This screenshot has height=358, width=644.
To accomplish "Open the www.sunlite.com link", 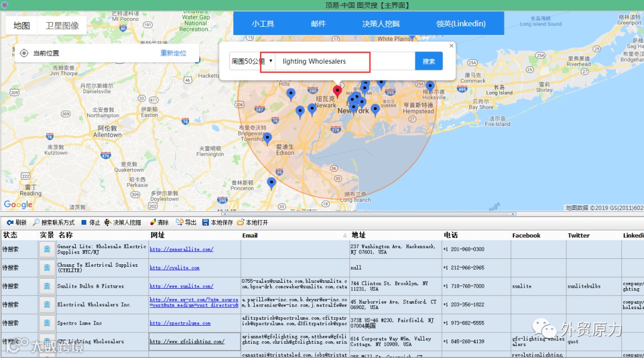I will click(x=181, y=286).
